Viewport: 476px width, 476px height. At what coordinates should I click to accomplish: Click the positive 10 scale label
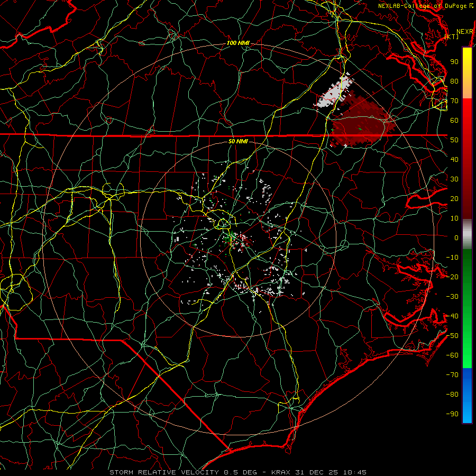454,218
